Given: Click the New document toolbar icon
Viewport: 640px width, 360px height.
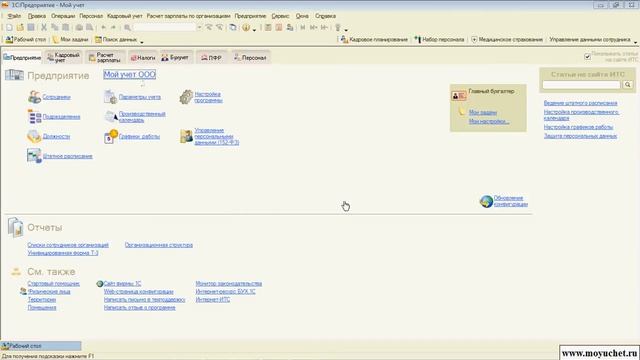Looking at the screenshot, I should click(9, 27).
